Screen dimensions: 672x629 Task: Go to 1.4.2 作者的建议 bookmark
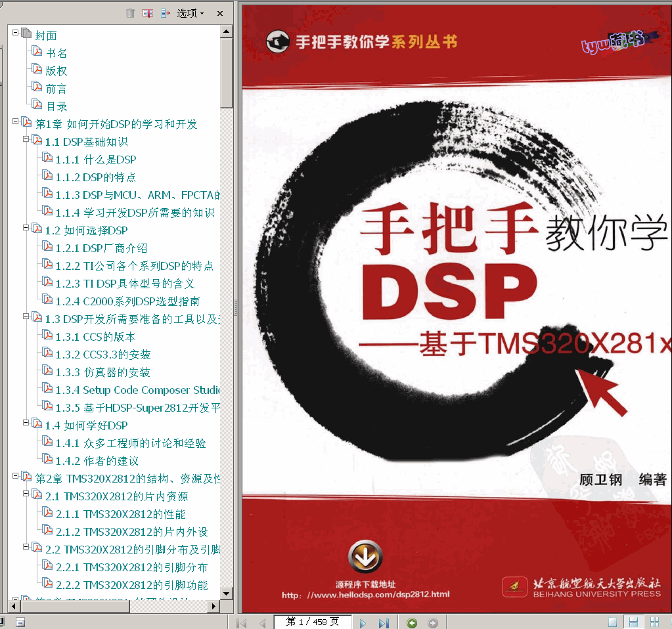pos(97,461)
